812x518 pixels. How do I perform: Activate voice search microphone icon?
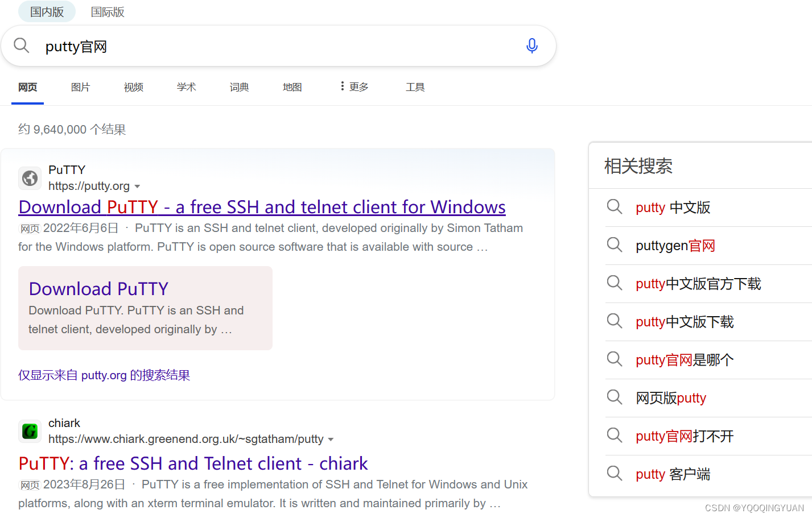pyautogui.click(x=532, y=45)
